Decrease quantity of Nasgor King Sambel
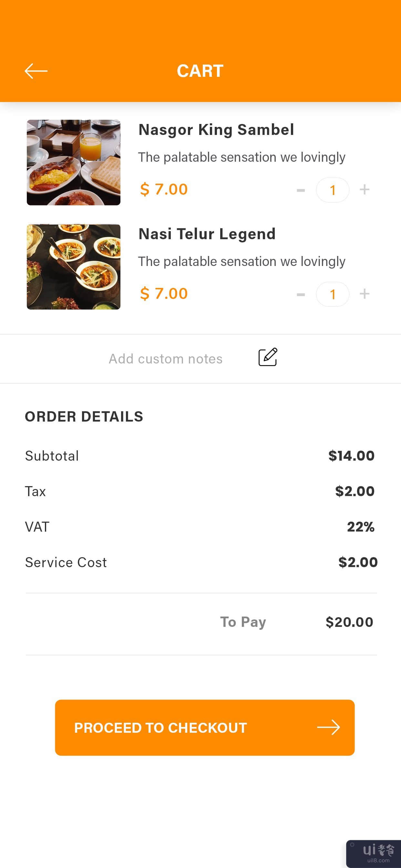The image size is (401, 868). coord(301,190)
